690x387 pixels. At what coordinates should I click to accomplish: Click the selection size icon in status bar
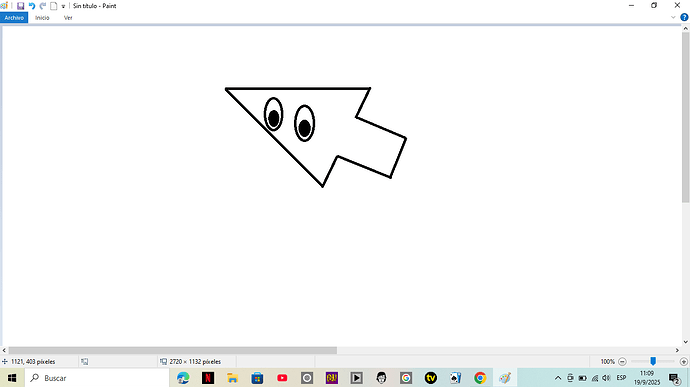84,361
